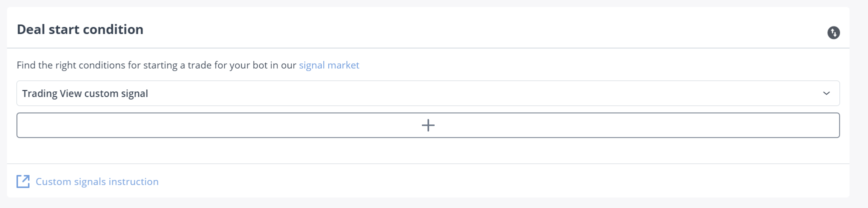Reorder section using the dark circular icon
The width and height of the screenshot is (868, 208).
(x=833, y=32)
